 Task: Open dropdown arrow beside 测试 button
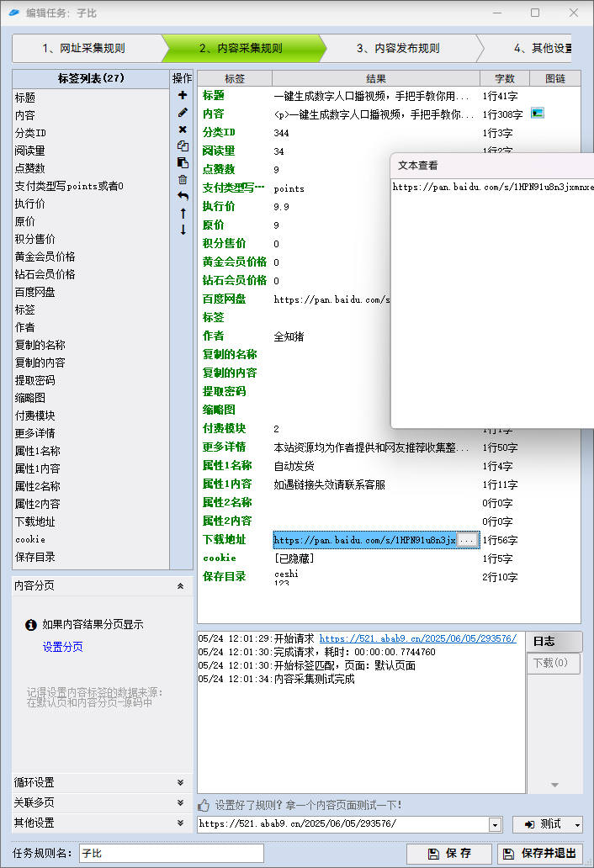[x=577, y=825]
